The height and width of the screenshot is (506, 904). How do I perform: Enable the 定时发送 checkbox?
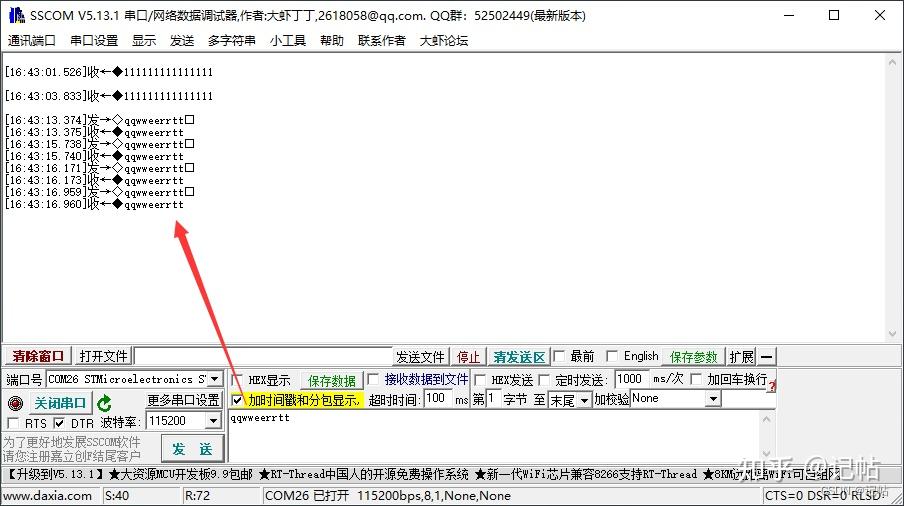(544, 380)
